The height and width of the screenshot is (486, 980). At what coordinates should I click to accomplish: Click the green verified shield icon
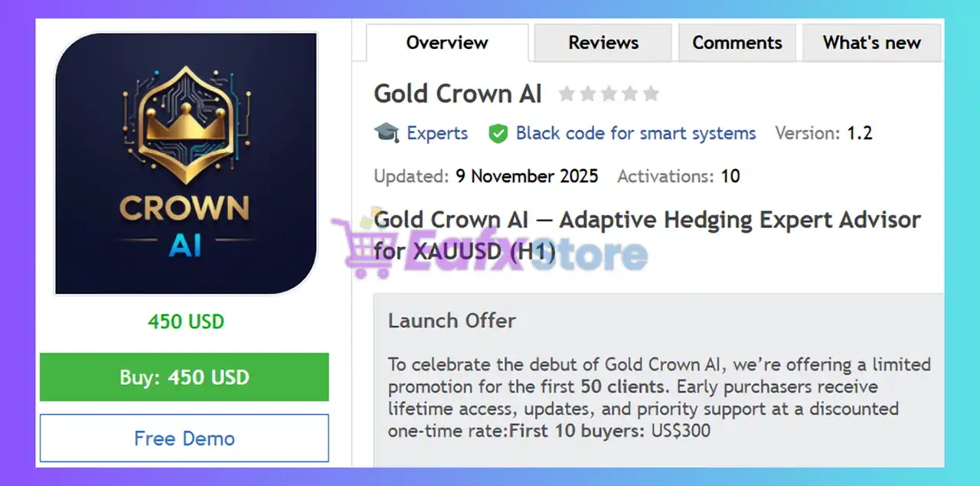(498, 134)
